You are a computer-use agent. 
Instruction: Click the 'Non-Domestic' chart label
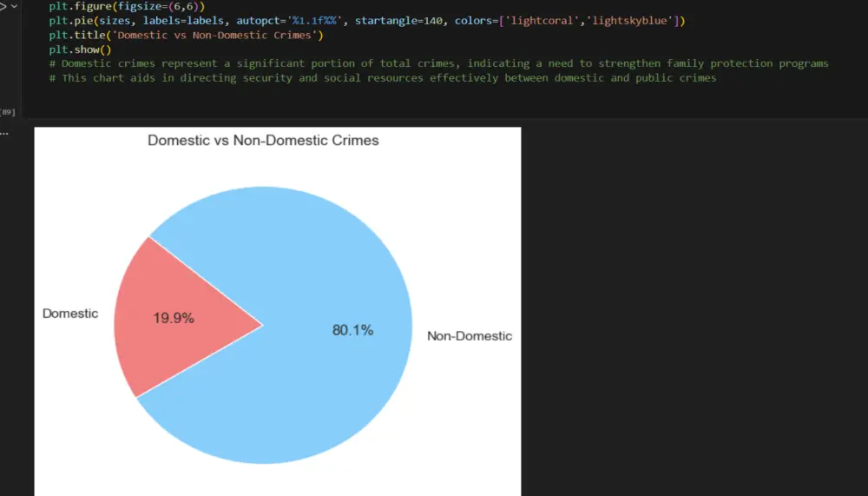click(470, 336)
